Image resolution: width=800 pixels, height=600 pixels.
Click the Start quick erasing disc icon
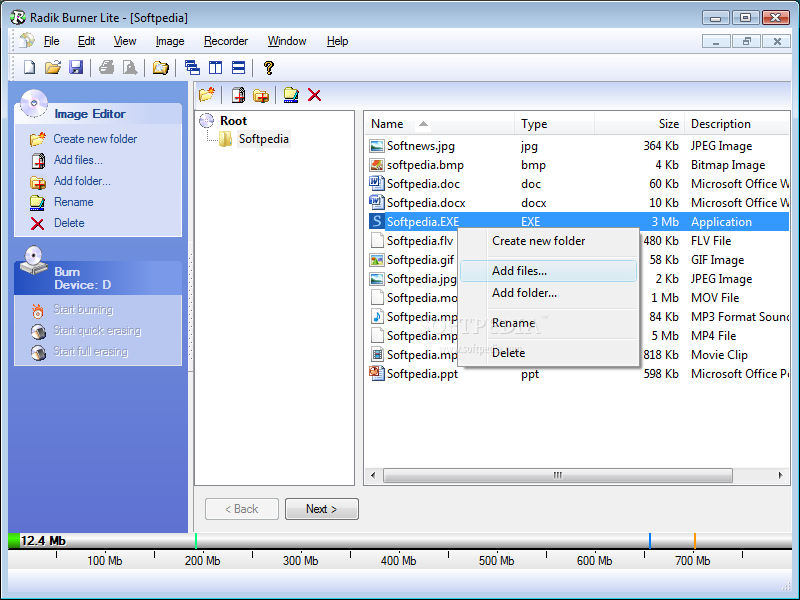(38, 331)
